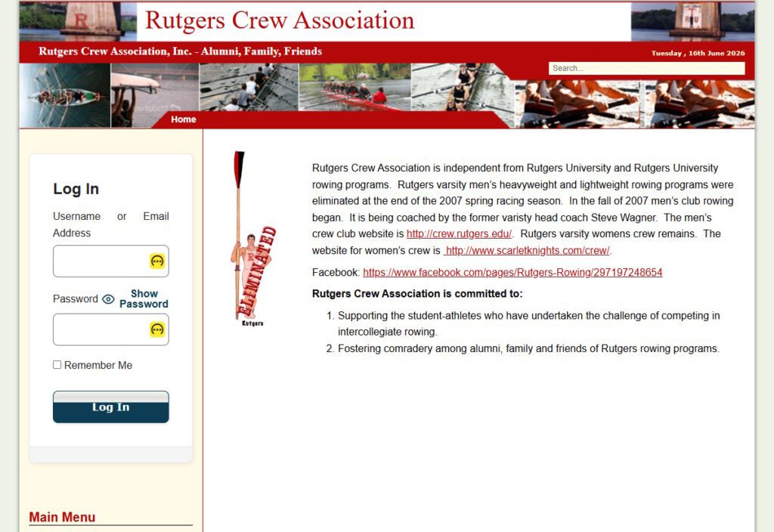Screen dimensions: 774x532
Task: Click 'Alumni, Family, Friends' tagline text
Action: 261,51
